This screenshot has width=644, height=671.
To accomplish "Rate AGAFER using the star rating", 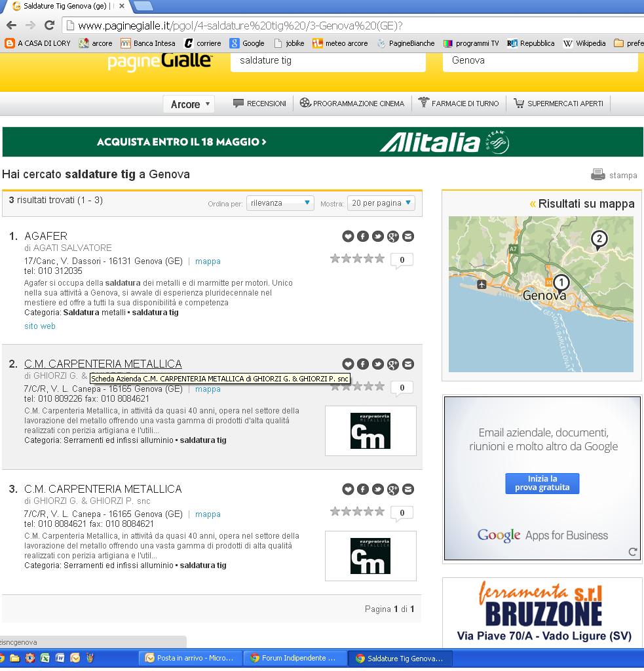I will [x=357, y=258].
